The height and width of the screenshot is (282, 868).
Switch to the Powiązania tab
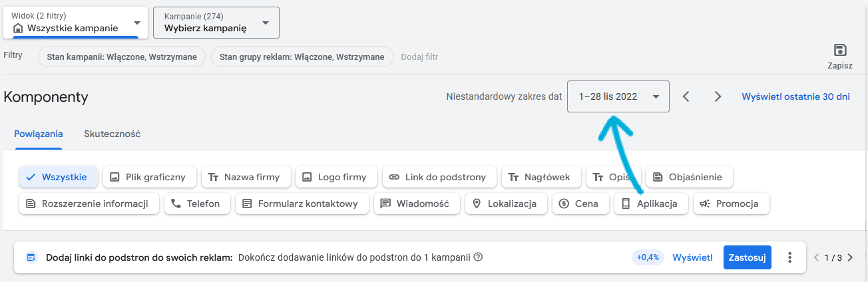(39, 134)
